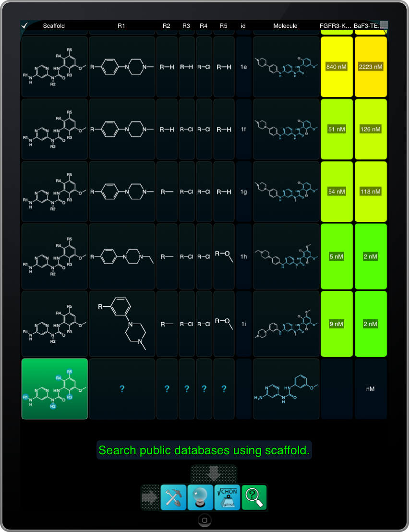Open the crystal ball prediction tool
The height and width of the screenshot is (532, 409).
(200, 497)
